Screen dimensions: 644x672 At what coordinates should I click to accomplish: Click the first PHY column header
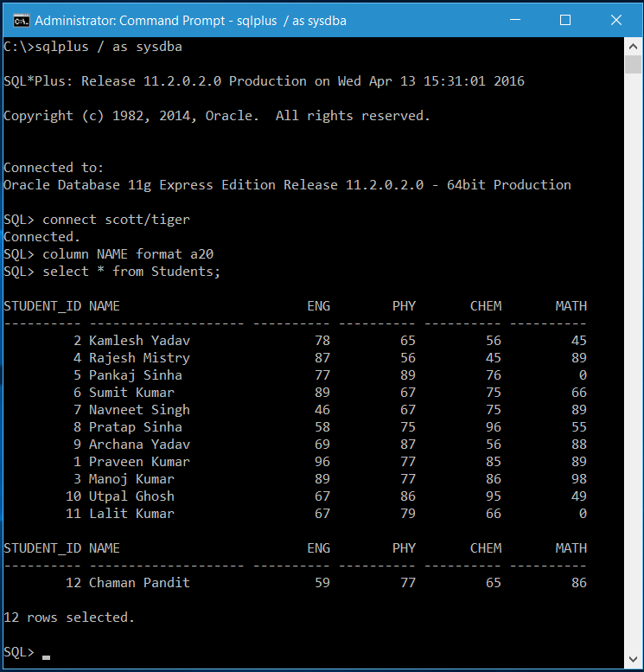pos(404,306)
